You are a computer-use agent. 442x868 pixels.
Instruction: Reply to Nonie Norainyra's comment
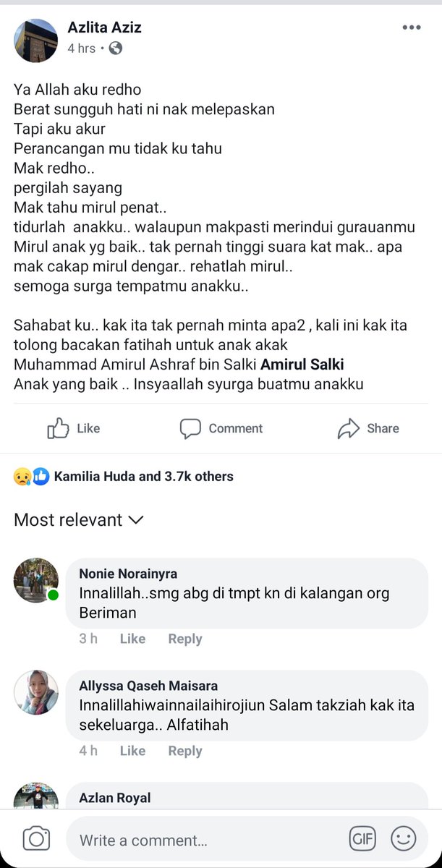click(184, 639)
